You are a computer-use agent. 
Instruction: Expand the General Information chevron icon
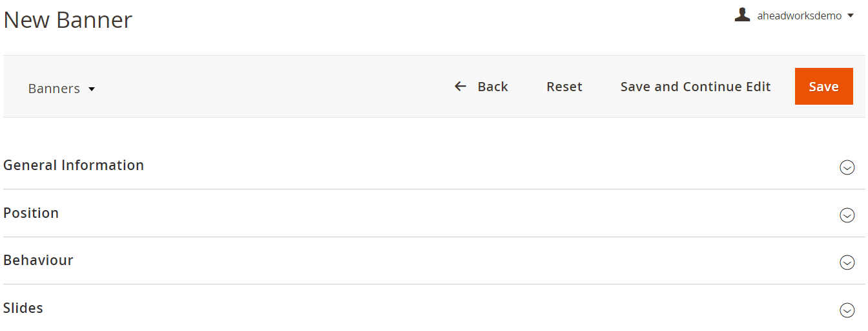click(x=847, y=167)
